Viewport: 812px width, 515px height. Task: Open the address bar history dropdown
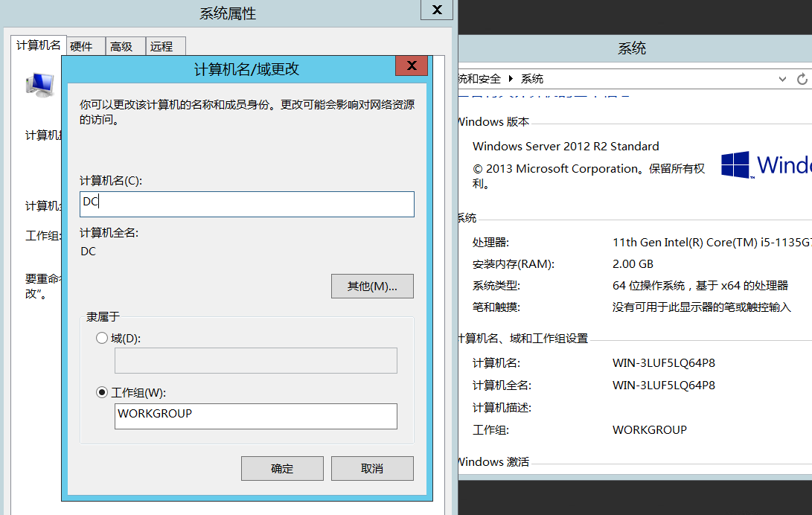tap(782, 79)
